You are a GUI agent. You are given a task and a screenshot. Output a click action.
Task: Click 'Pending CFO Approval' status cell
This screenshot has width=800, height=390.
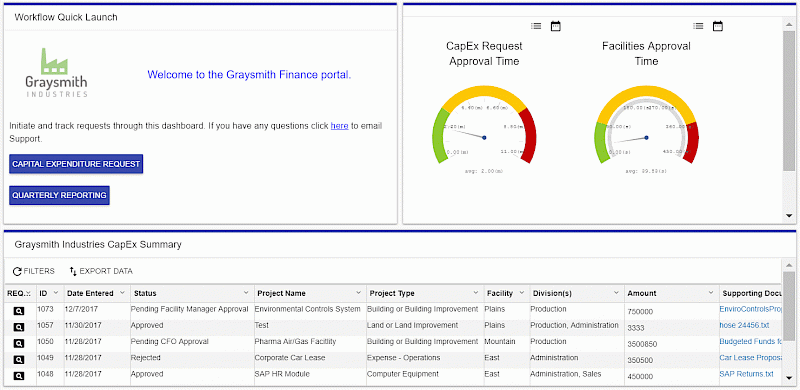(x=169, y=342)
